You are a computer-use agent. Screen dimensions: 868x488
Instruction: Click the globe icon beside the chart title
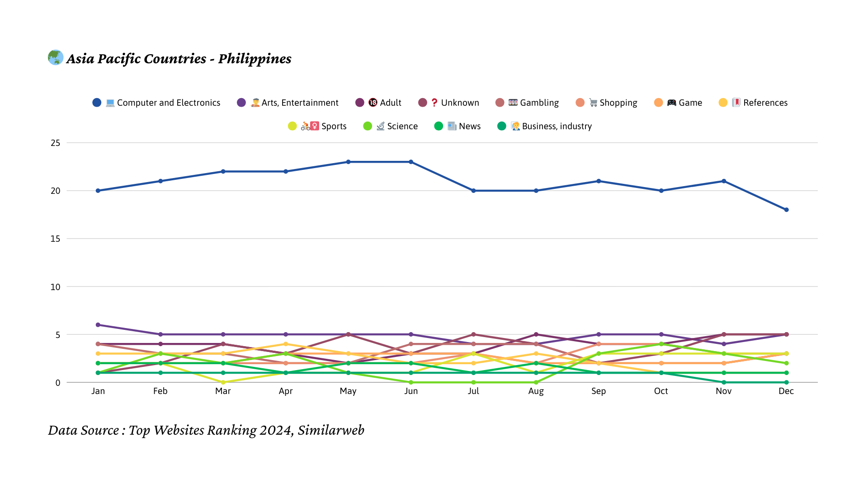56,58
